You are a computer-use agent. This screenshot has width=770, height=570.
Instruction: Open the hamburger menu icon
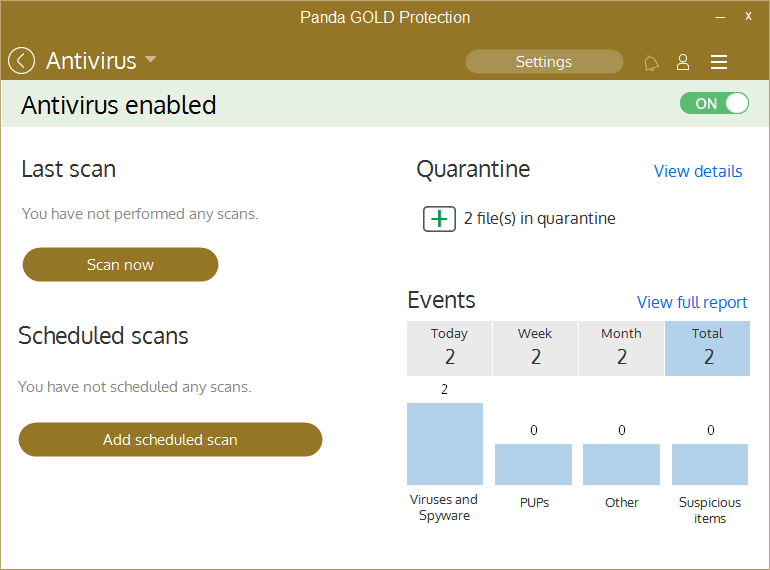718,62
